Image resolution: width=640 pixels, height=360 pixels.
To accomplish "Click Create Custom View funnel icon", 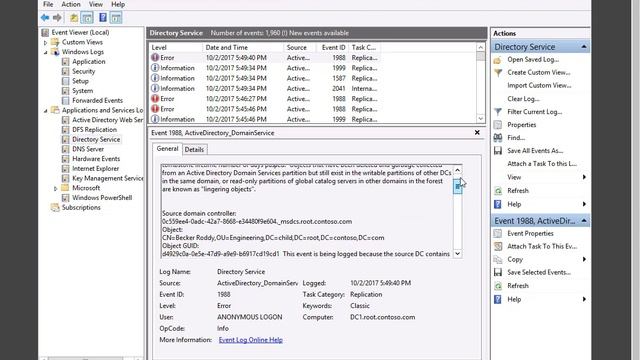I will coord(498,73).
